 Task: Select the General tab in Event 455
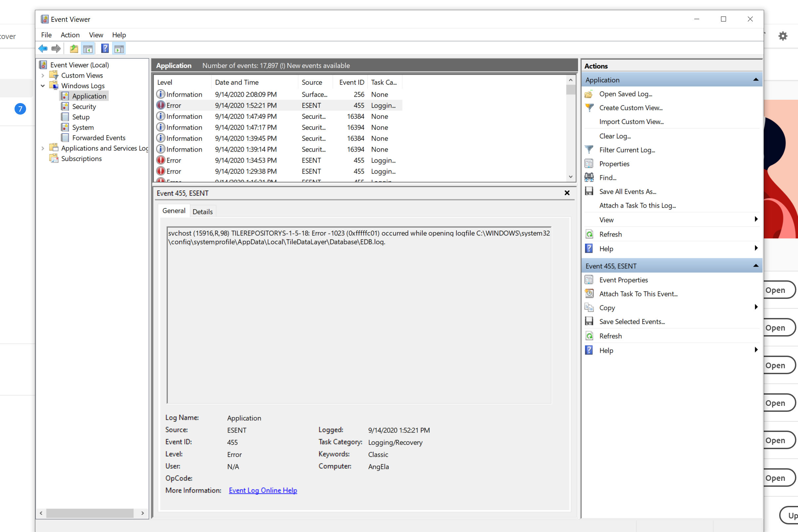[x=174, y=211]
